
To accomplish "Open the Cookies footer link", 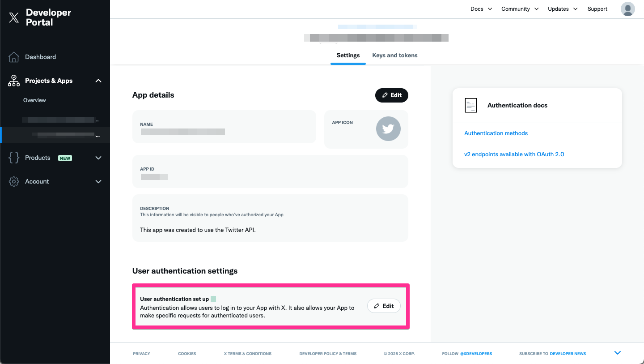I will (187, 354).
